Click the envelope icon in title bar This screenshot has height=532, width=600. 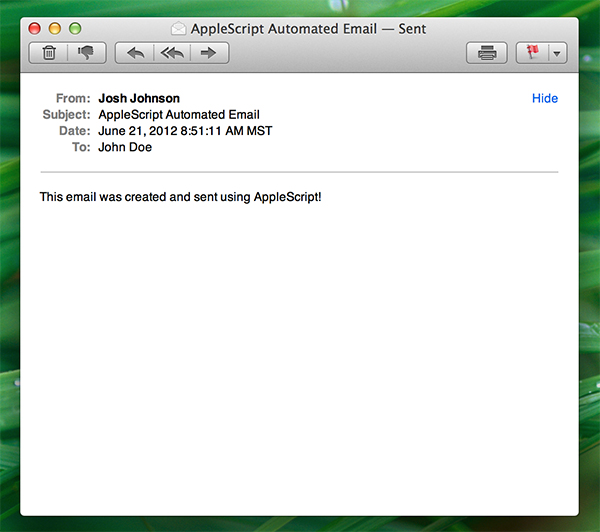click(178, 29)
